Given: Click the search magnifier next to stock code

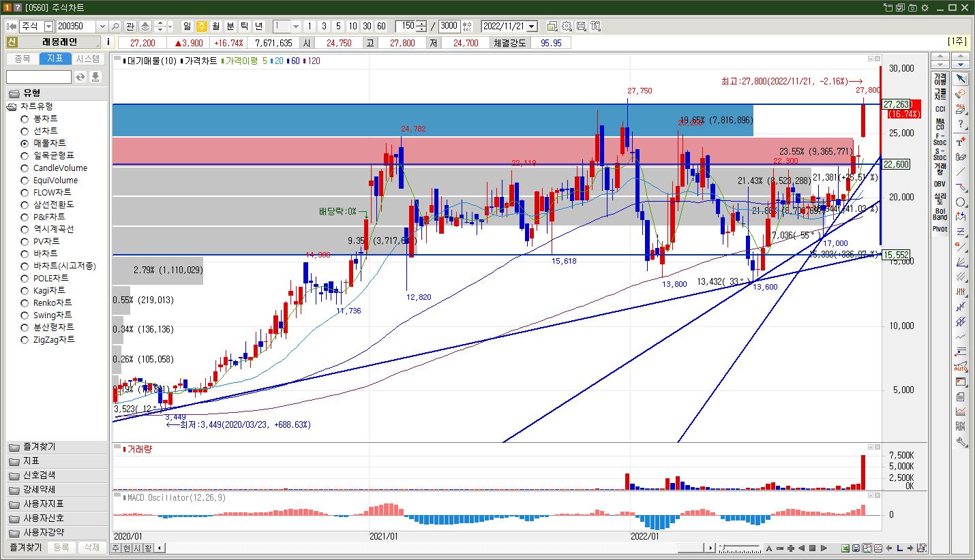Looking at the screenshot, I should (115, 26).
